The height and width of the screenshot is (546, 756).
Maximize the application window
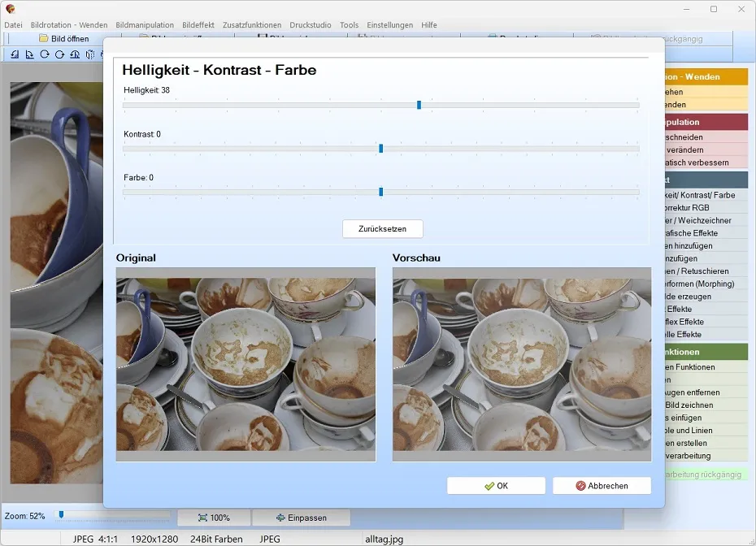[x=714, y=9]
